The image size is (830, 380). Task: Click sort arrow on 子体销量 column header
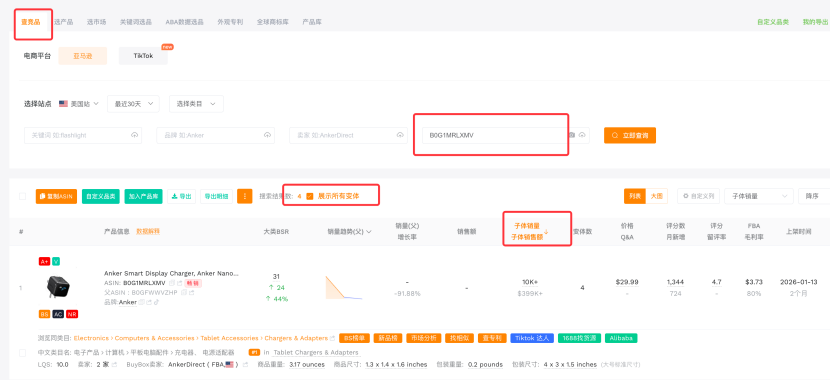546,232
